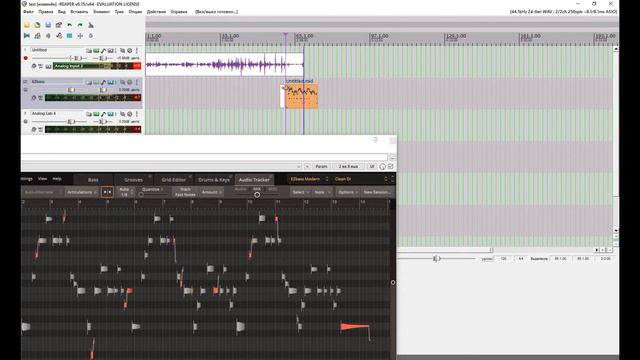Click the pin icon in FX window header
640x360 pixels.
pyautogui.click(x=376, y=140)
